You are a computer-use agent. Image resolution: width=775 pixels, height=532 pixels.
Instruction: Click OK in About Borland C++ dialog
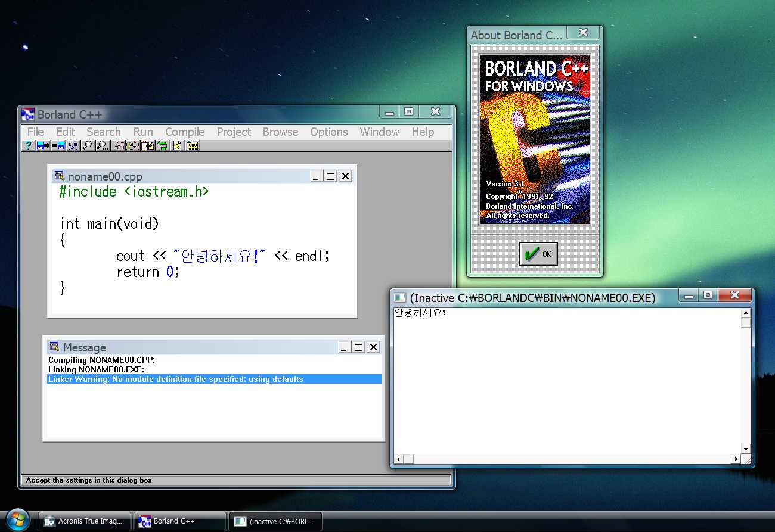tap(538, 254)
